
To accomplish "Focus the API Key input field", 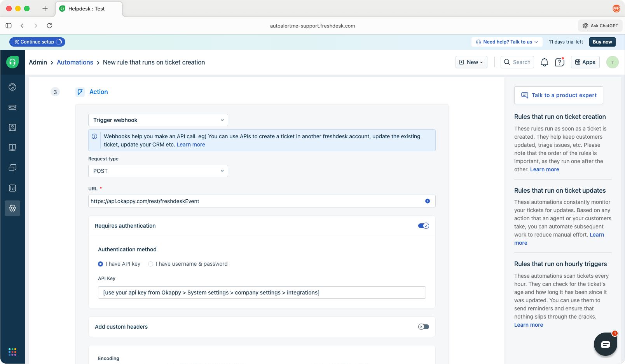I will pyautogui.click(x=262, y=293).
